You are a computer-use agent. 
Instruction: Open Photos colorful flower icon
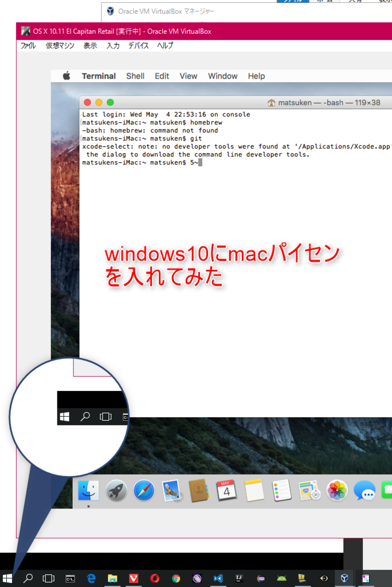point(337,490)
